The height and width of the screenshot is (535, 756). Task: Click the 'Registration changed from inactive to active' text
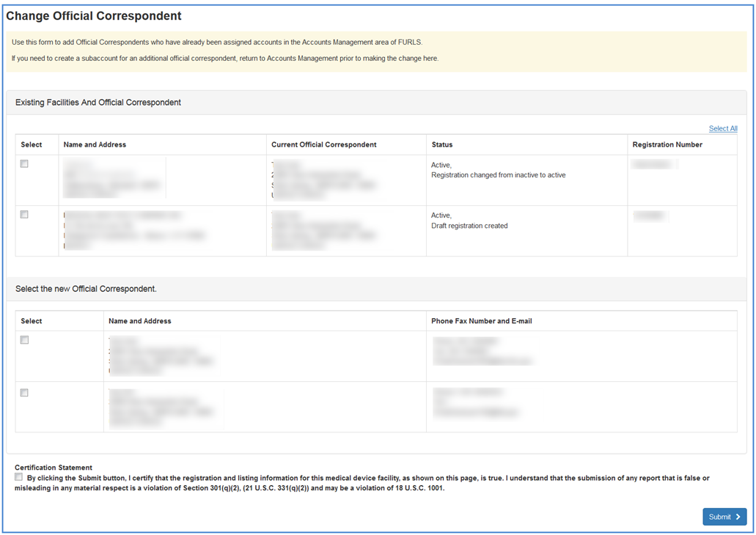(498, 175)
